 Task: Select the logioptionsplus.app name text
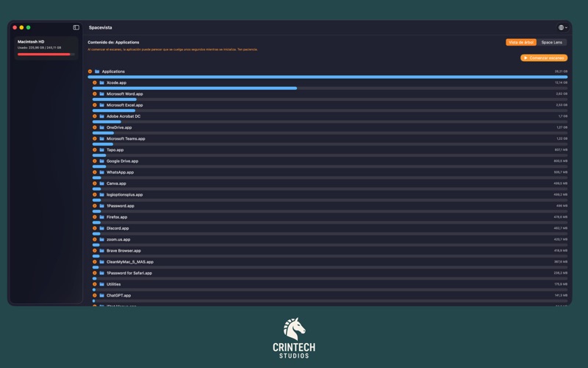[124, 194]
